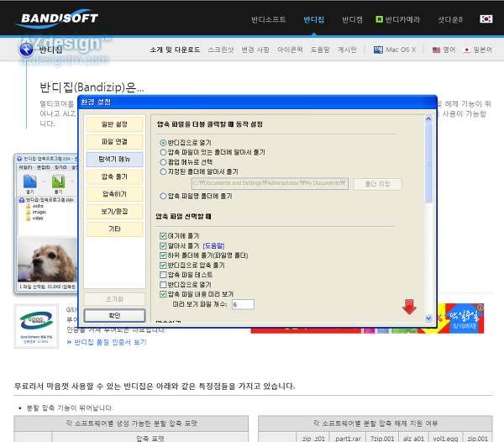This screenshot has width=504, height=442.
Task: Click the dog preview image thumbnail
Action: point(47,260)
